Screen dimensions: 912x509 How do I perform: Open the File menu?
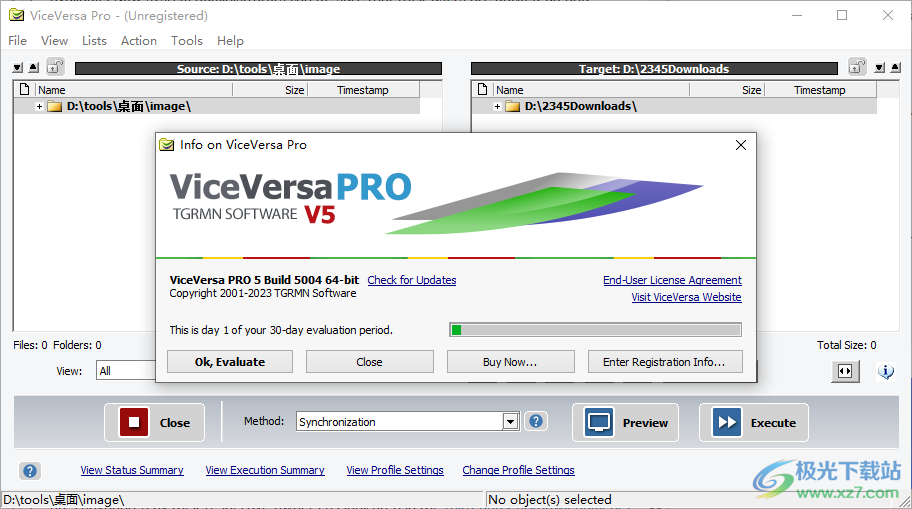(x=17, y=41)
